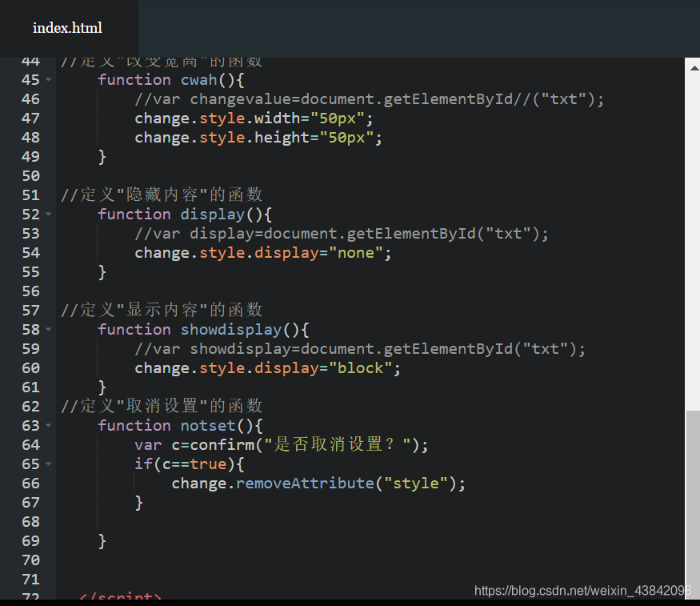This screenshot has height=606, width=700.
Task: Click line number 56 in gutter
Action: [30, 291]
